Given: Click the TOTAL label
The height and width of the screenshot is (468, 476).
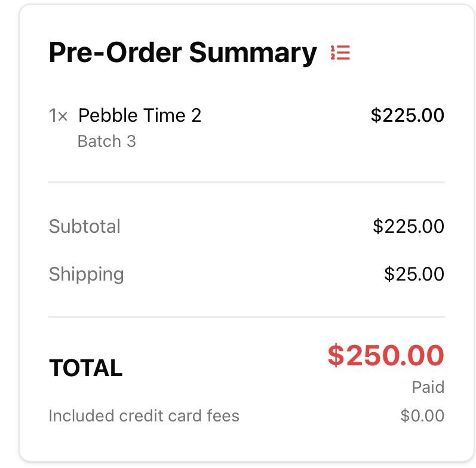Looking at the screenshot, I should pyautogui.click(x=85, y=368).
